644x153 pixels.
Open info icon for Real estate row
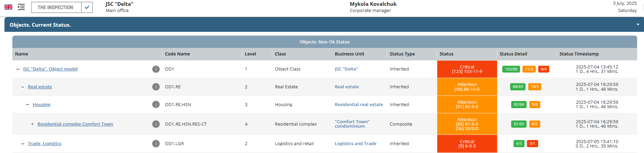156,87
